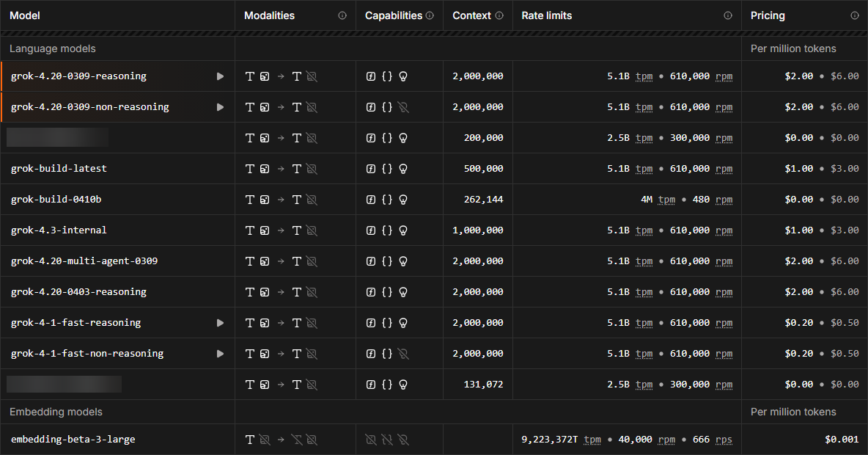Click text output T icon for grok-4.20-multi-agent-0309

(297, 261)
